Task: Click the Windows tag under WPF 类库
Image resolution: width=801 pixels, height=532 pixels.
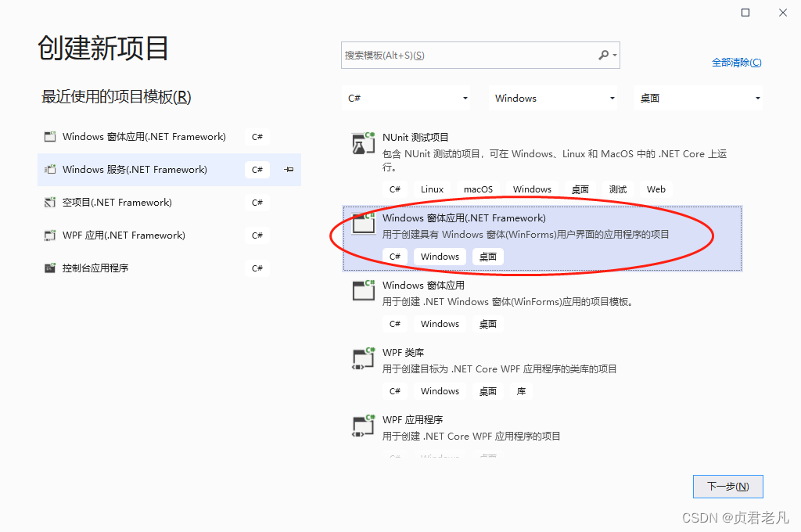Action: (x=440, y=391)
